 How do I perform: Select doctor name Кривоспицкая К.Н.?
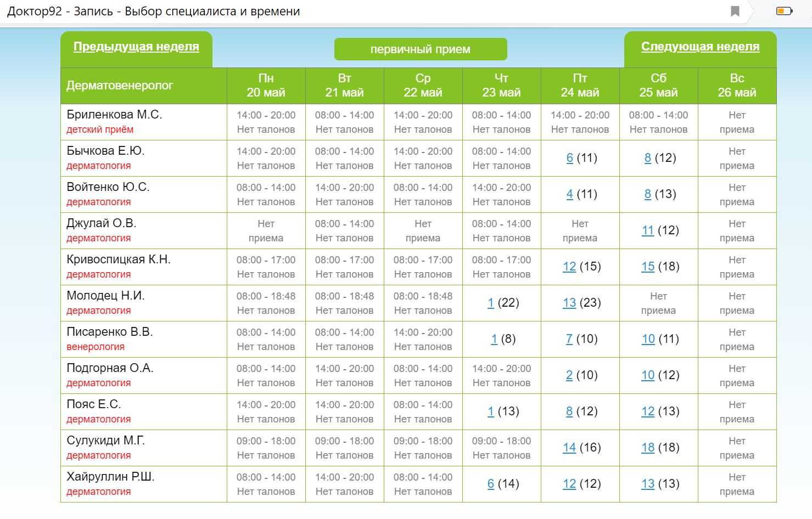click(119, 259)
